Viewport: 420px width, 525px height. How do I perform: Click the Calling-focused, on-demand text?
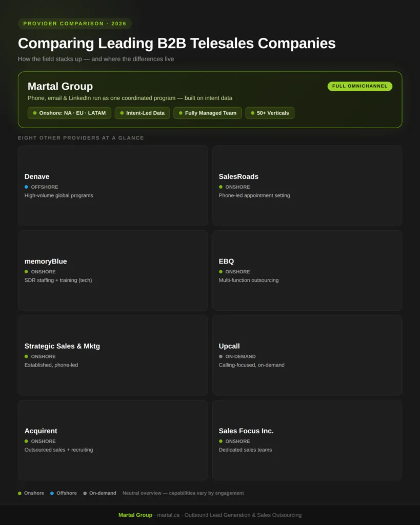251,365
